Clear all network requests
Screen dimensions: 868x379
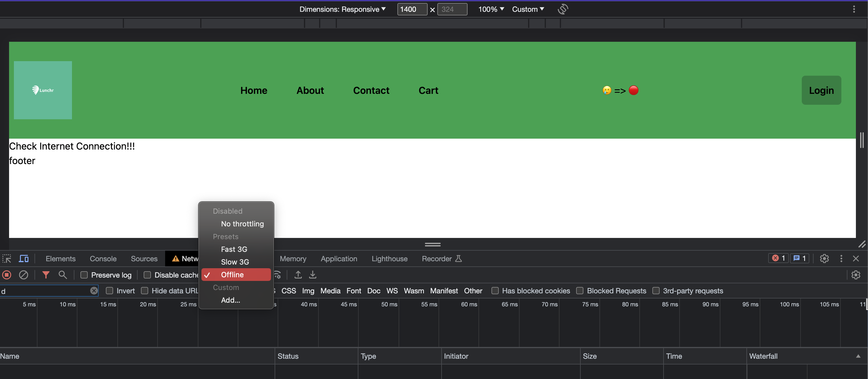(x=24, y=275)
